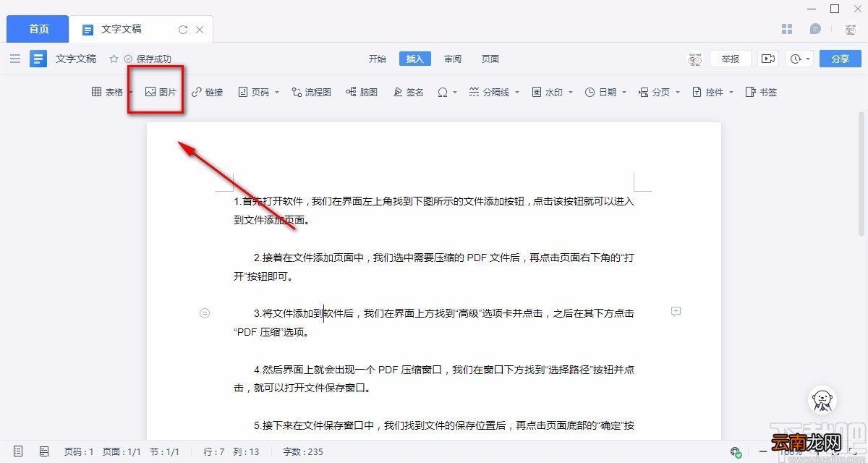Open the account avatar in the title bar
This screenshot has height=463, width=868.
point(851,30)
